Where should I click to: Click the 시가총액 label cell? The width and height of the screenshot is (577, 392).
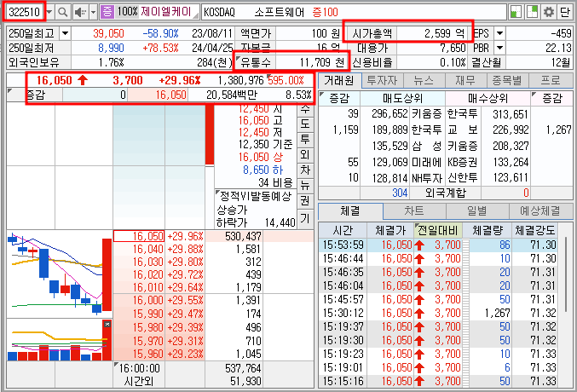click(372, 34)
